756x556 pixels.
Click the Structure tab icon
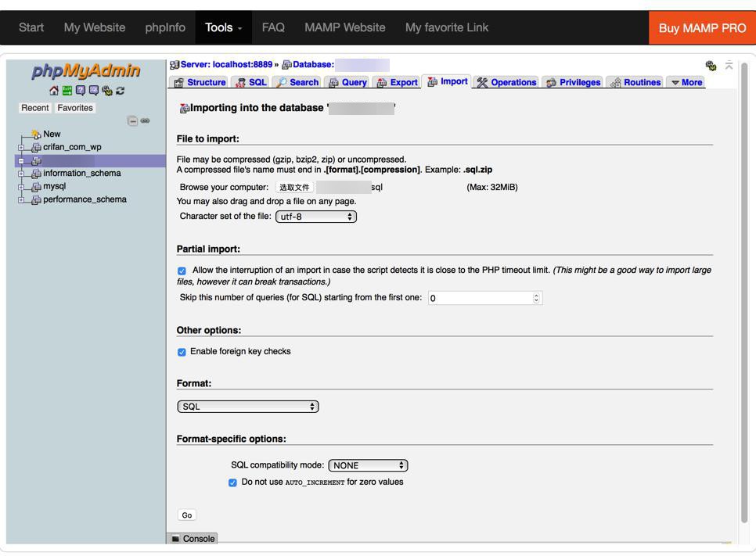179,82
